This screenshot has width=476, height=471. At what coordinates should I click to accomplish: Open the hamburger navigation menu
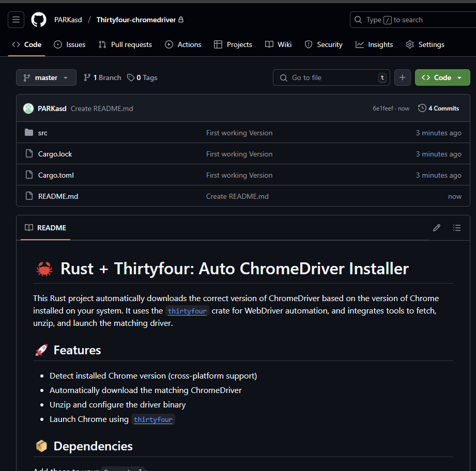click(x=16, y=20)
